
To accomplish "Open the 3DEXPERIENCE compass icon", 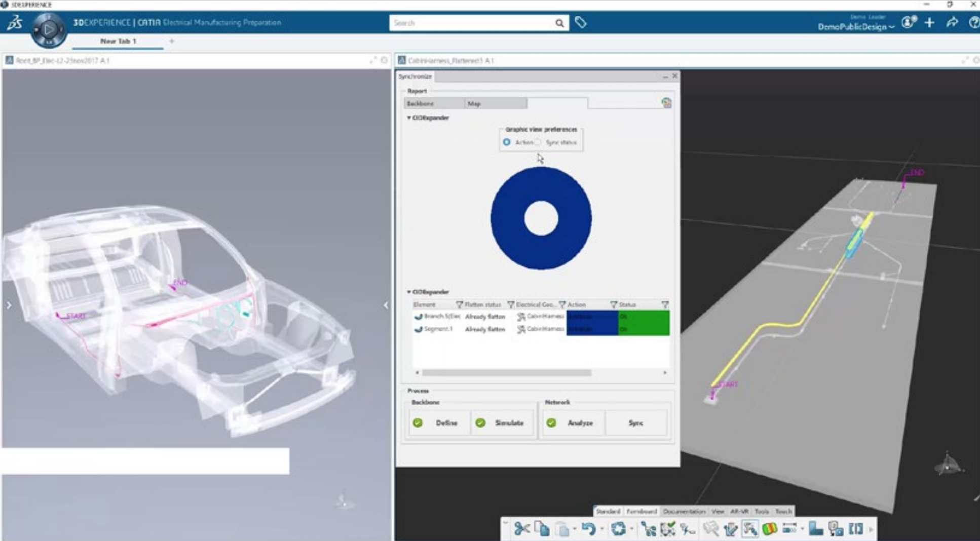I will [x=48, y=29].
